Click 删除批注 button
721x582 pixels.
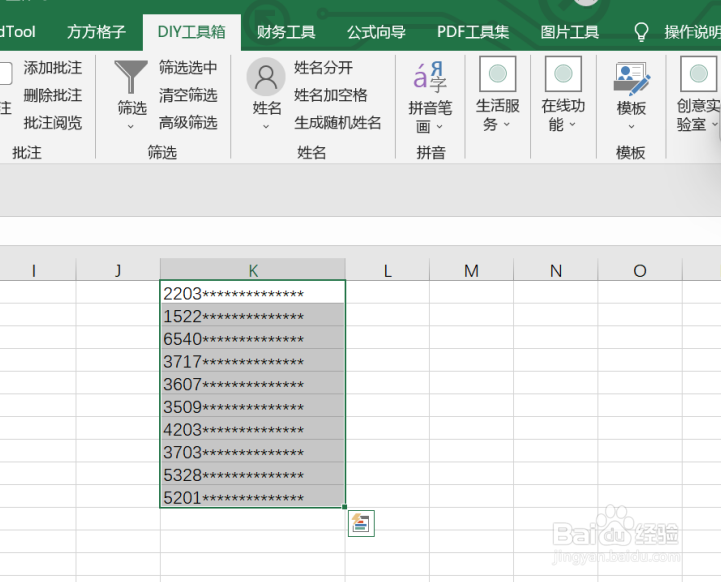[x=53, y=95]
